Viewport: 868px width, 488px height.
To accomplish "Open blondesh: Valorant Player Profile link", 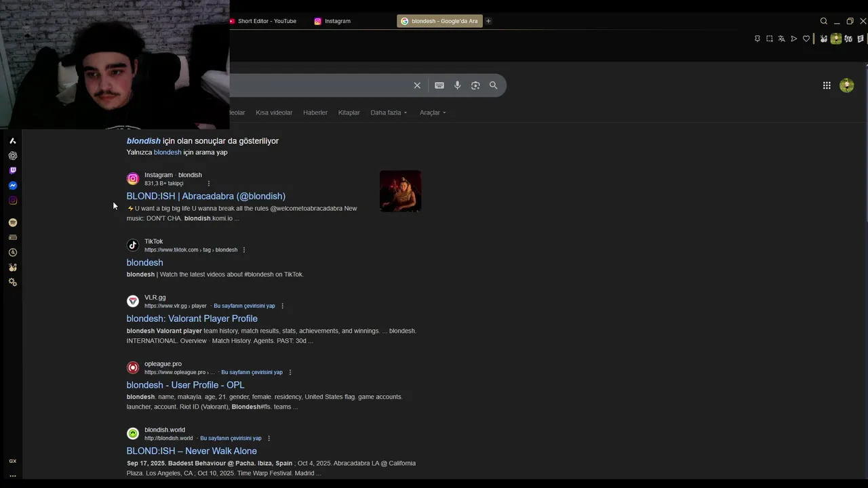I will pos(192,319).
